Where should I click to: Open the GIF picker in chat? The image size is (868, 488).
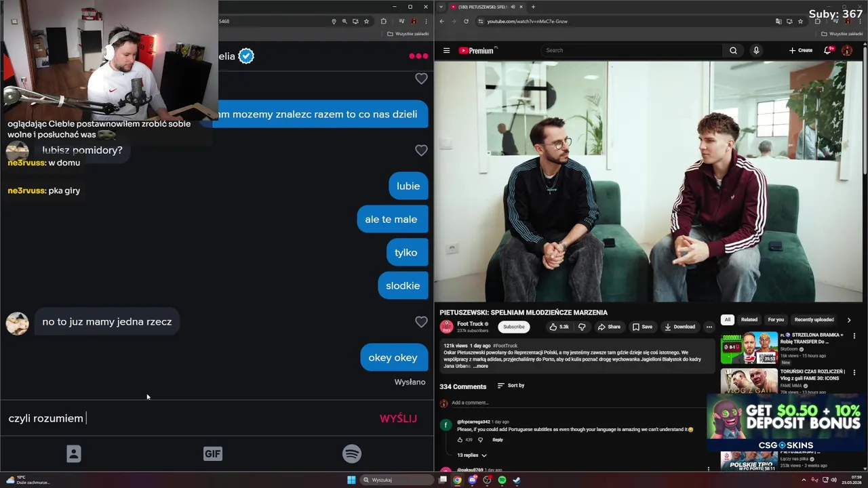213,453
